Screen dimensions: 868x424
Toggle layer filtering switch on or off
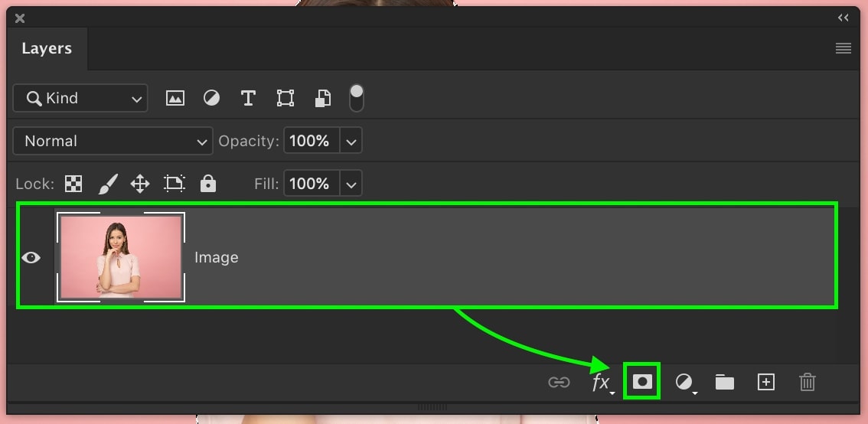(x=356, y=97)
